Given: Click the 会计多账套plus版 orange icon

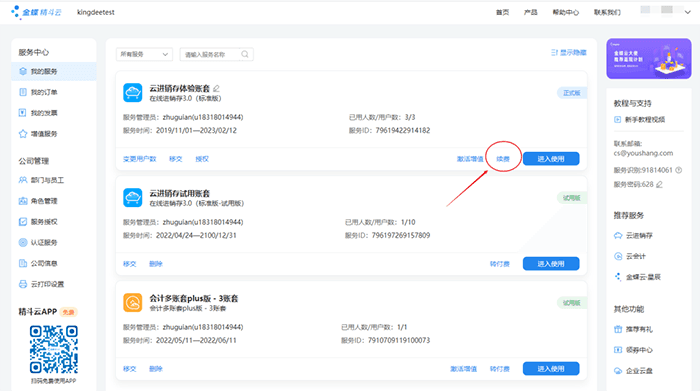Looking at the screenshot, I should [133, 303].
